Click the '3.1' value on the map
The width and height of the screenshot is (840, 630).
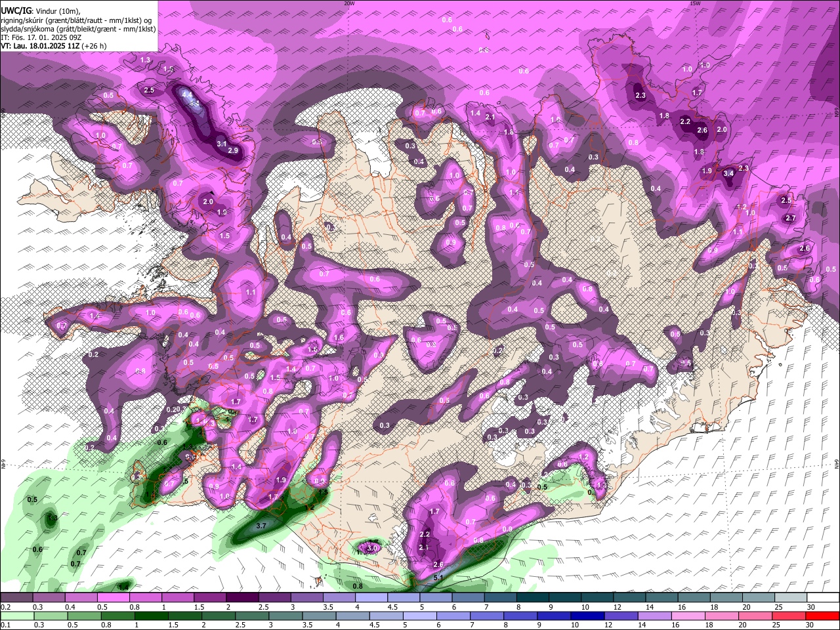(222, 144)
